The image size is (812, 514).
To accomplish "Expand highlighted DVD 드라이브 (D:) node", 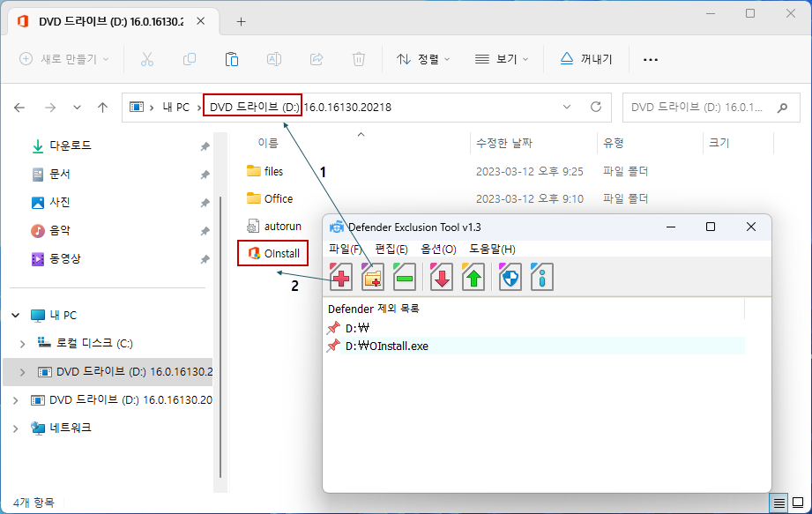I will point(22,372).
